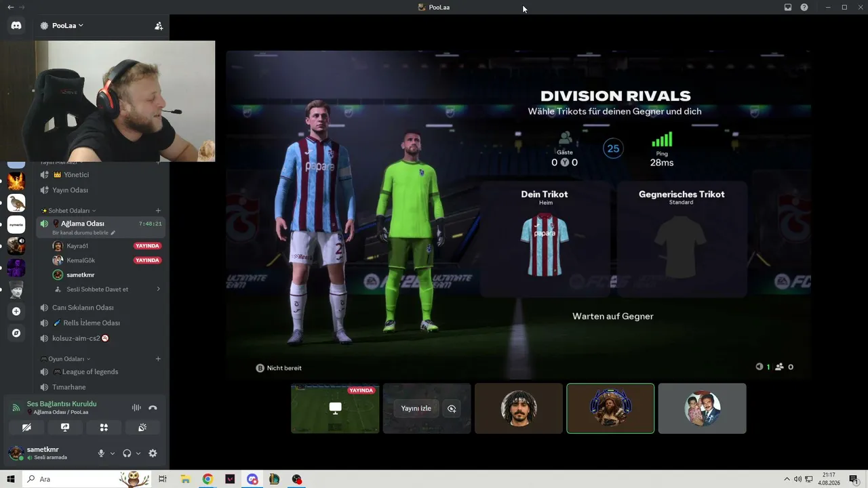Image resolution: width=868 pixels, height=488 pixels.
Task: Click 'Ses Bağlantısı Kuruldu' status text
Action: pos(62,404)
